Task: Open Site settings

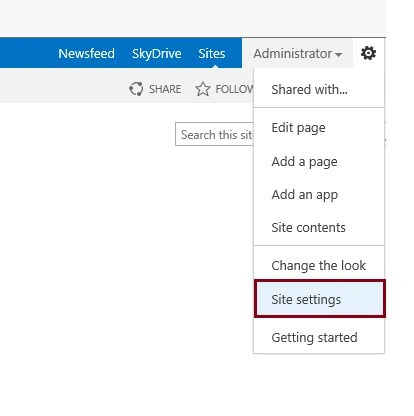Action: 319,299
